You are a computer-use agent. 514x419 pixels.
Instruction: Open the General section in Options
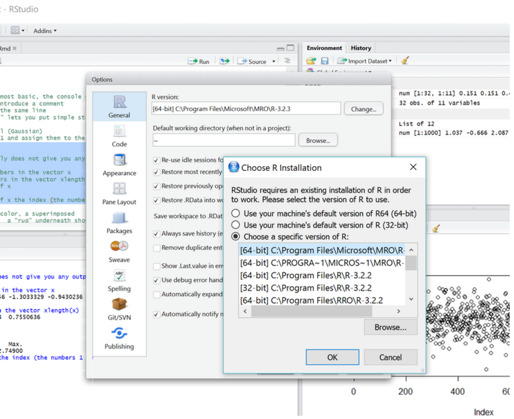(119, 106)
